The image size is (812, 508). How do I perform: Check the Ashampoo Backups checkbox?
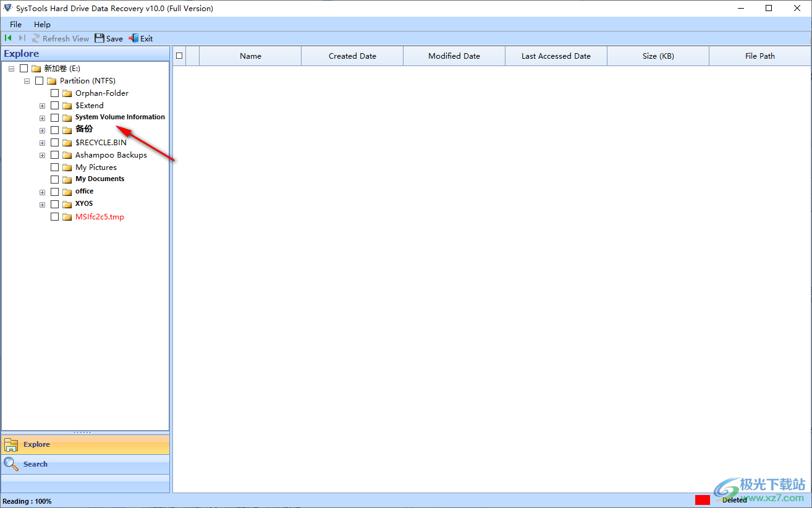click(55, 155)
